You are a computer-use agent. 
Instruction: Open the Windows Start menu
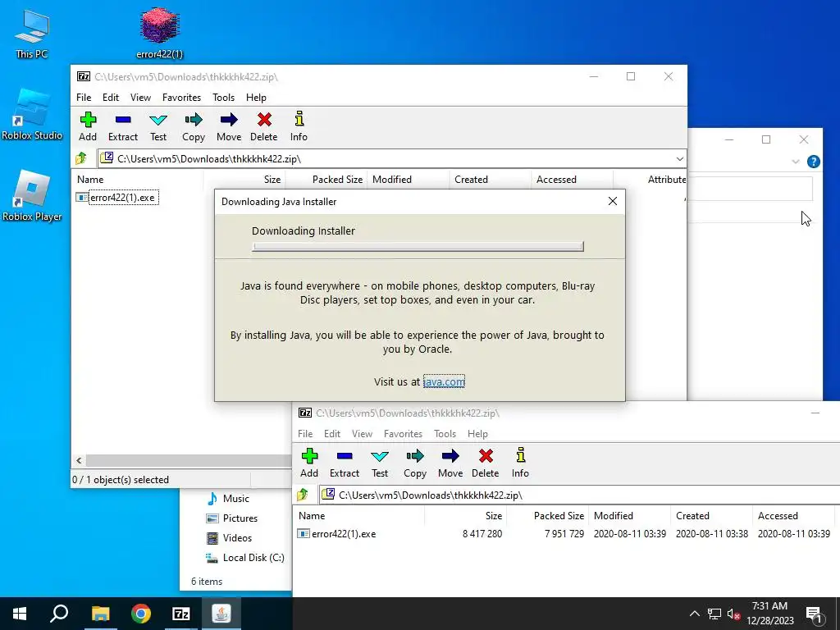[x=20, y=614]
